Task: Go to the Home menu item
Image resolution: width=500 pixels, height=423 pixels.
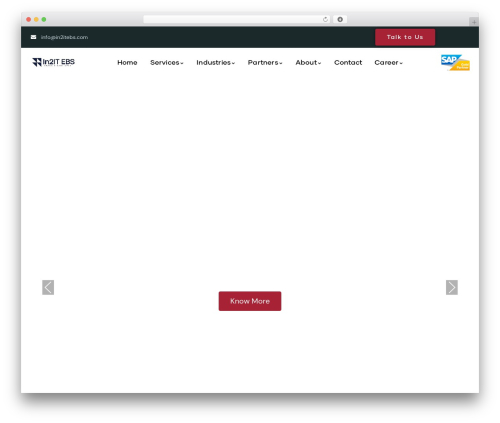Action: click(127, 63)
